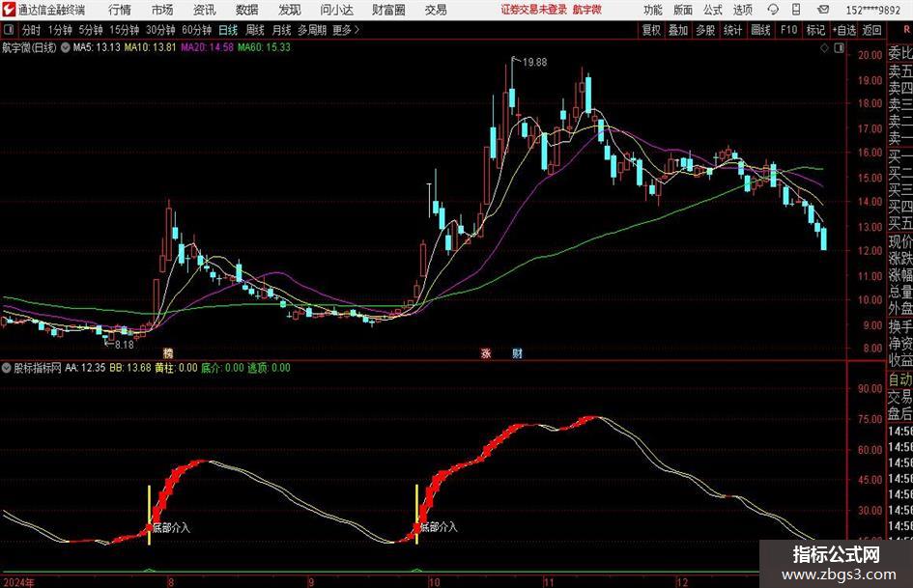Open the 财富圈 menu
The height and width of the screenshot is (588, 913).
[388, 10]
